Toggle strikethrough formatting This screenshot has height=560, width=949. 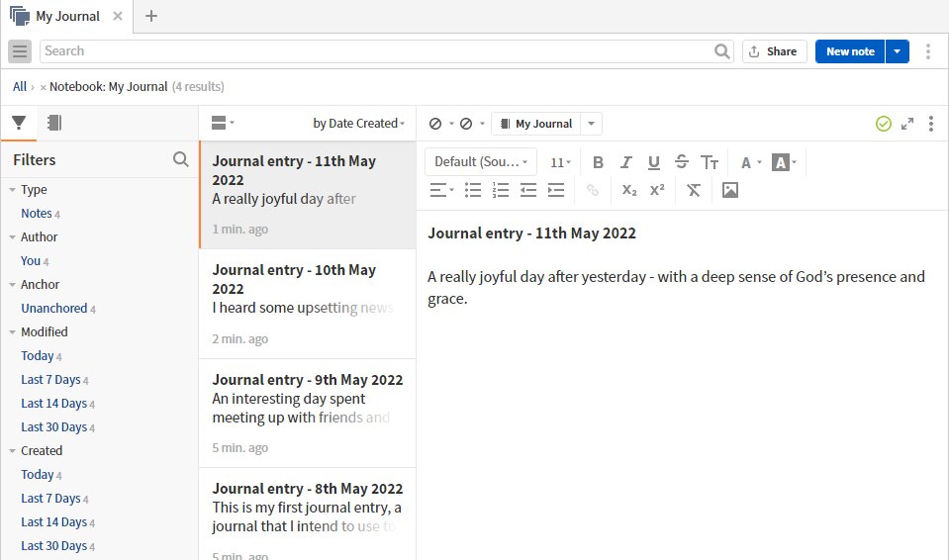coord(682,161)
